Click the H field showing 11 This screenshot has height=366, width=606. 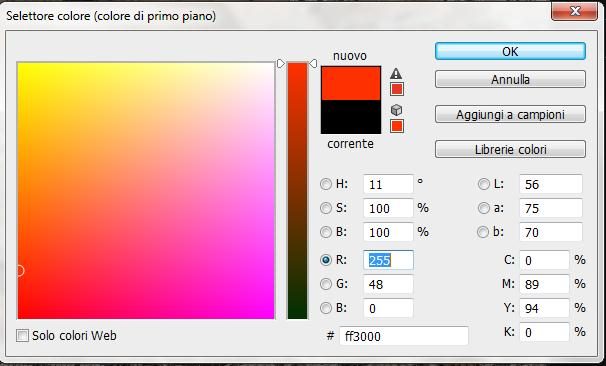pos(388,184)
